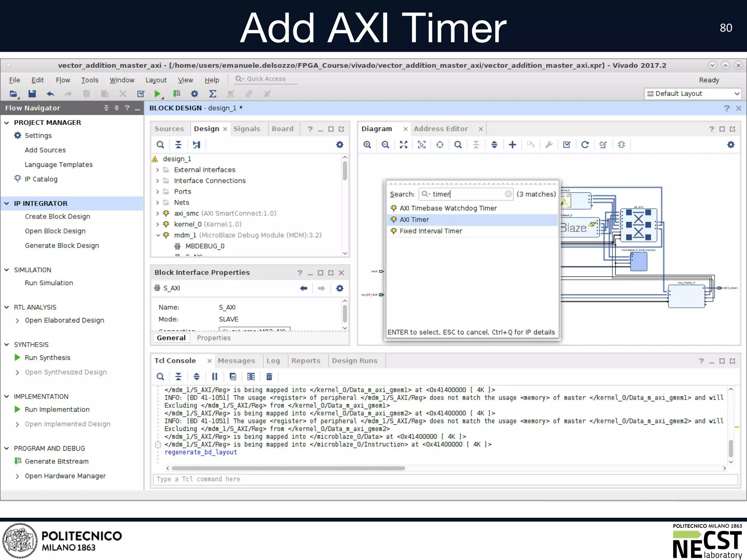
Task: Click the green Run play icon
Action: point(157,94)
